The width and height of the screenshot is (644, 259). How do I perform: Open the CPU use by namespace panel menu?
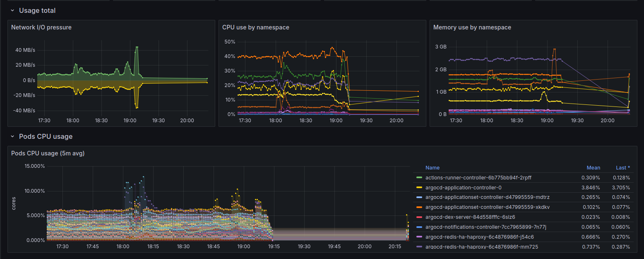pyautogui.click(x=255, y=27)
